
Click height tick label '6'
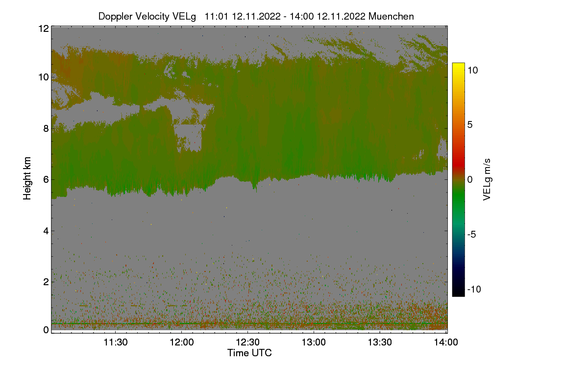46,179
